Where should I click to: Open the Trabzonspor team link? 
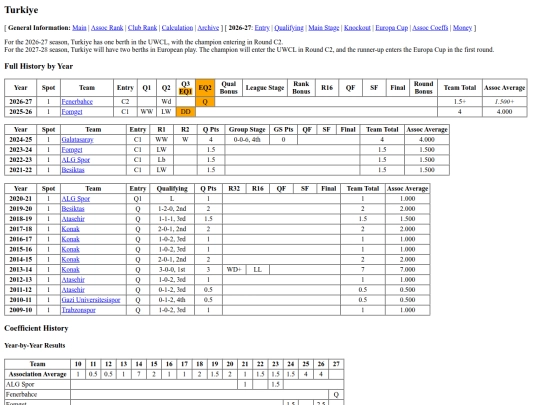[x=79, y=310]
